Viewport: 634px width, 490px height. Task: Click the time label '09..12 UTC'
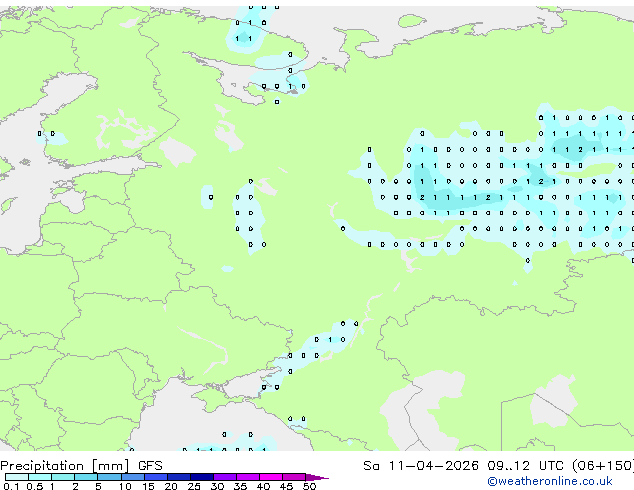(x=527, y=466)
